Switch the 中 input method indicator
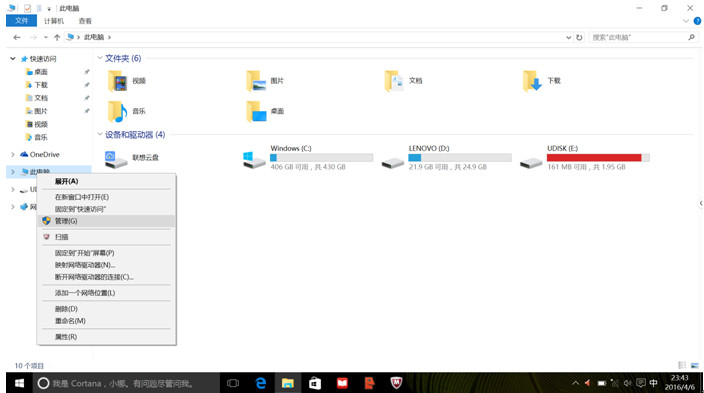Screen dimensions: 704x393 click(x=653, y=383)
